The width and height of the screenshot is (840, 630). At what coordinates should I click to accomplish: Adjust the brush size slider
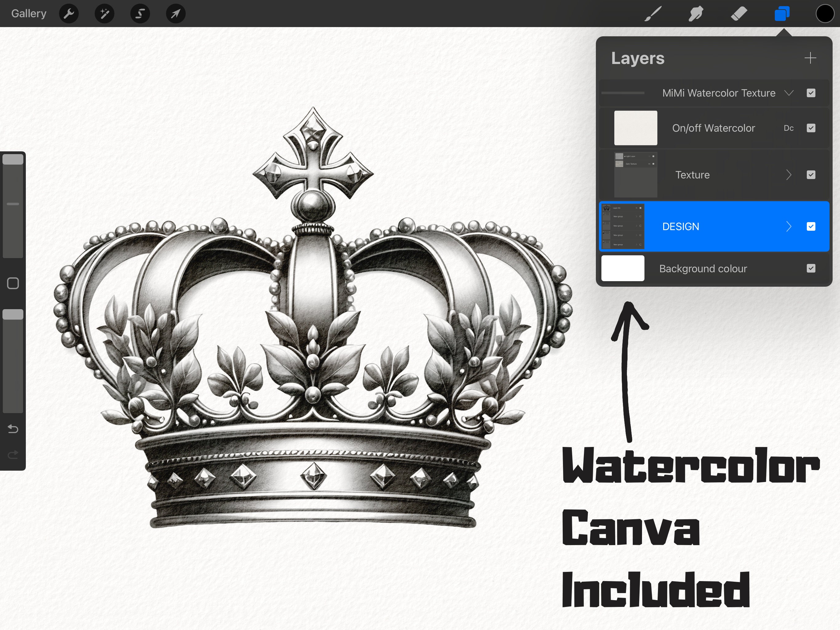[x=13, y=205]
